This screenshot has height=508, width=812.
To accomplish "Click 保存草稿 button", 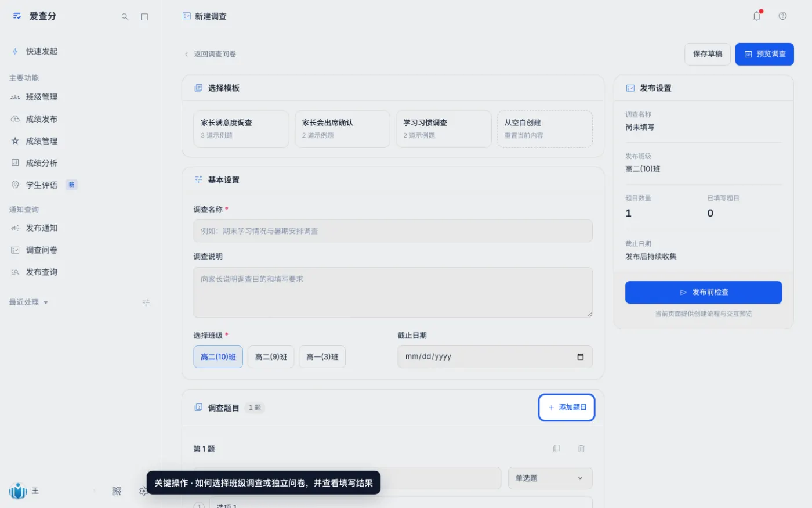I will pyautogui.click(x=708, y=54).
